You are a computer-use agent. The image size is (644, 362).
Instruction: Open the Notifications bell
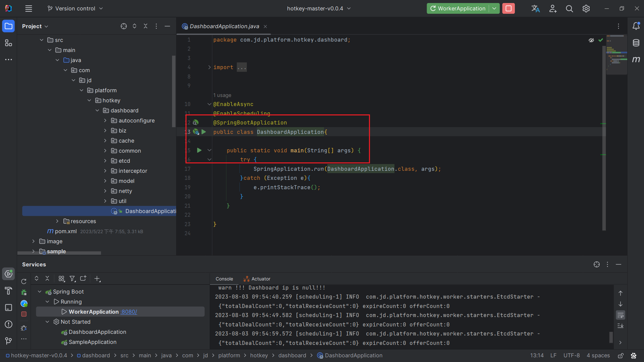tap(636, 26)
